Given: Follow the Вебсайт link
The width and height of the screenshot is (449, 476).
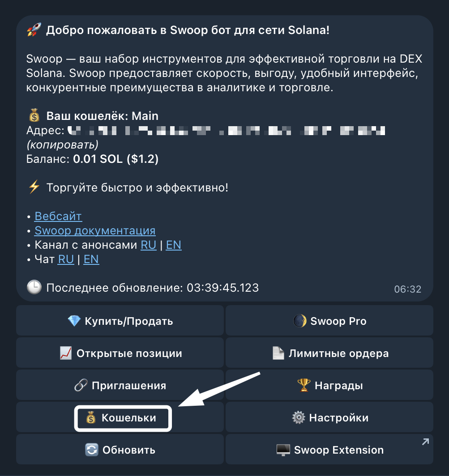Looking at the screenshot, I should (x=58, y=217).
